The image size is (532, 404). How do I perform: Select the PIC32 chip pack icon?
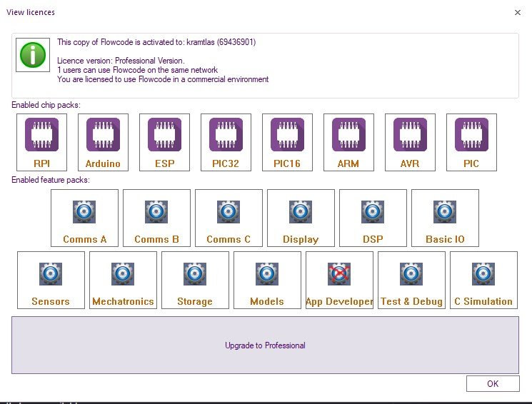pos(226,136)
